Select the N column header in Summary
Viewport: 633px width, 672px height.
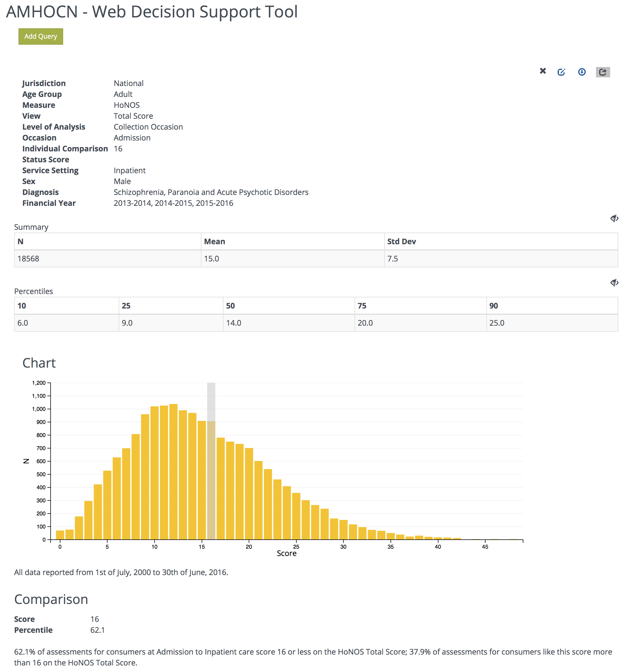tap(20, 241)
